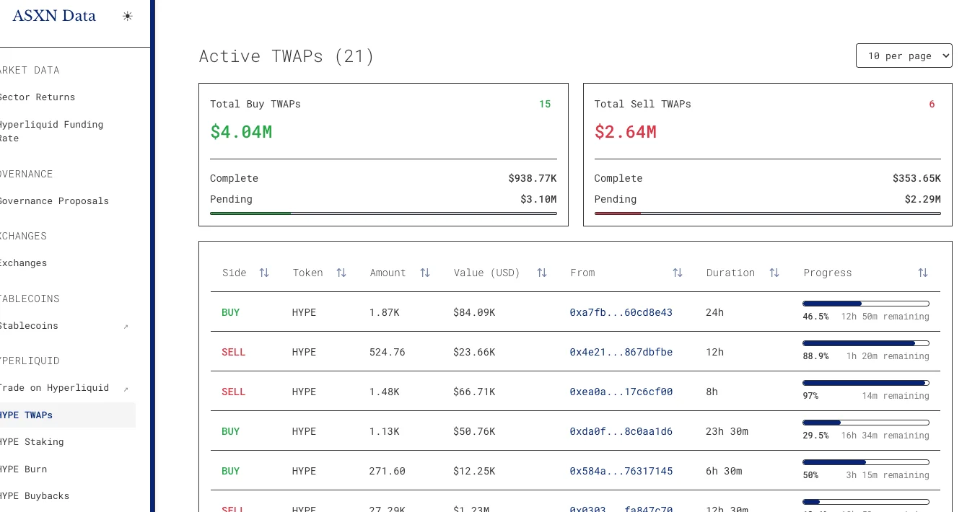Click the Amount column header
Screen dimensions: 980x512
[x=388, y=273]
